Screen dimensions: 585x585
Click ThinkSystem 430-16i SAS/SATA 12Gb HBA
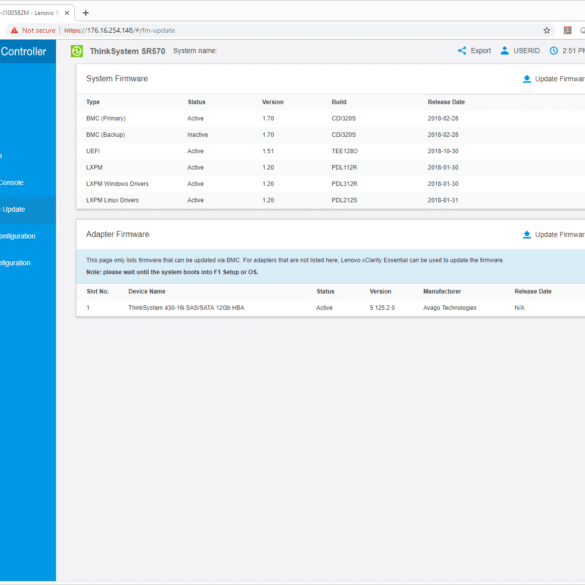click(x=186, y=308)
